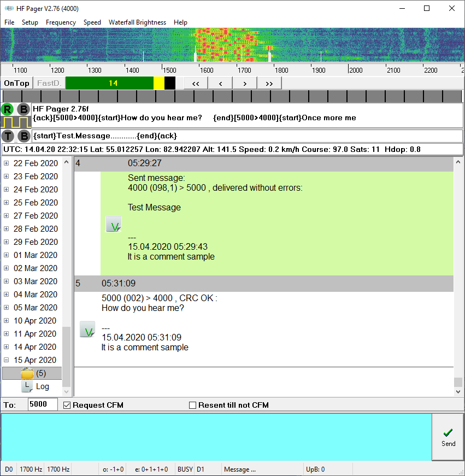Enable the Resent till not CFM checkbox
465x476 pixels.
pyautogui.click(x=192, y=405)
